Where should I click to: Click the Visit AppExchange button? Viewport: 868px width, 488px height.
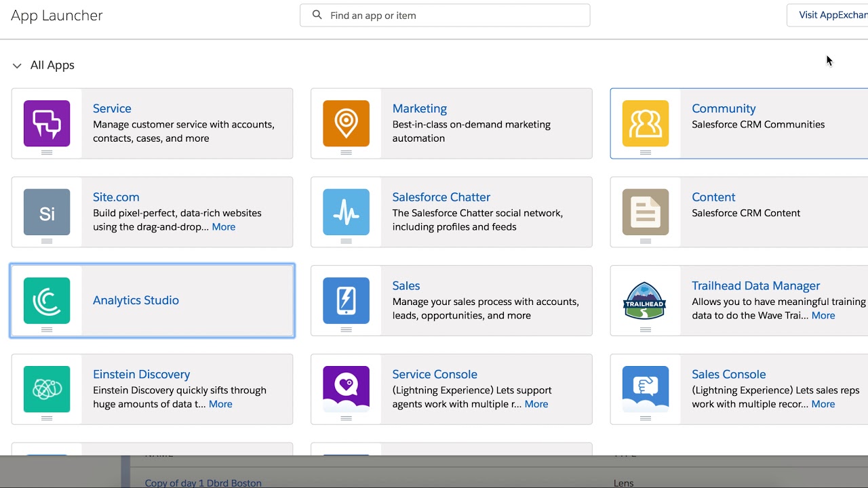828,15
